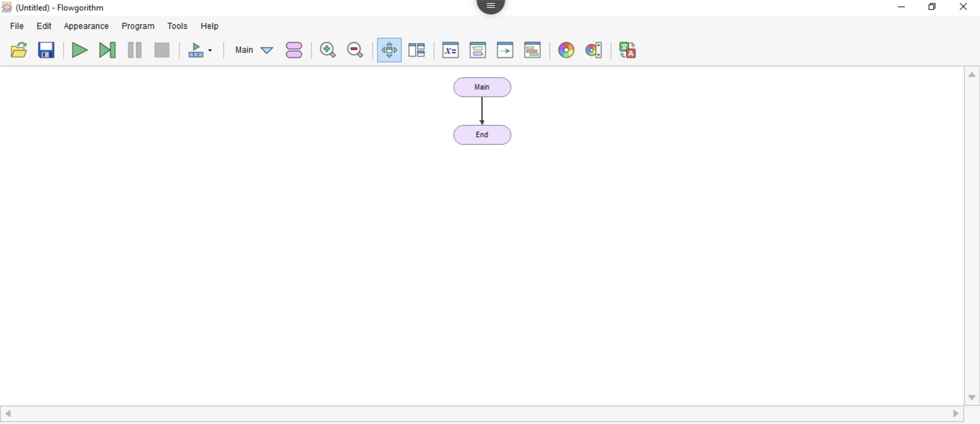The height and width of the screenshot is (424, 980).
Task: Open the Source Code Viewer icon
Action: click(532, 50)
